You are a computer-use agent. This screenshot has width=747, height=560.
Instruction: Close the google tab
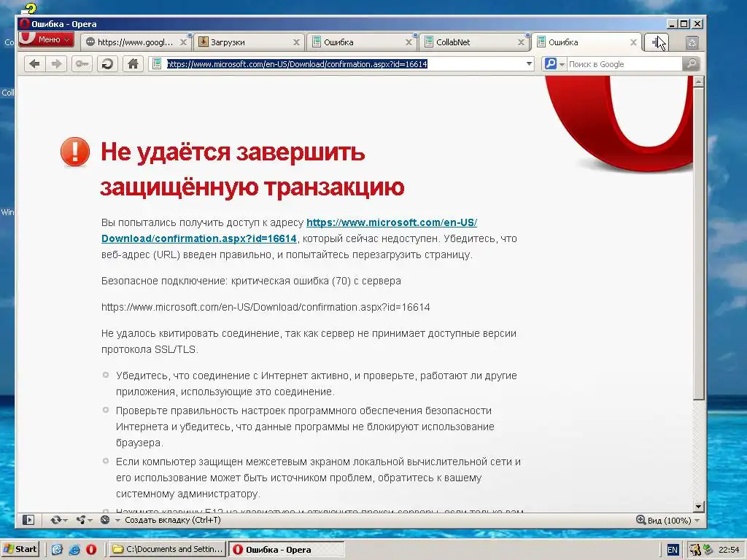183,42
